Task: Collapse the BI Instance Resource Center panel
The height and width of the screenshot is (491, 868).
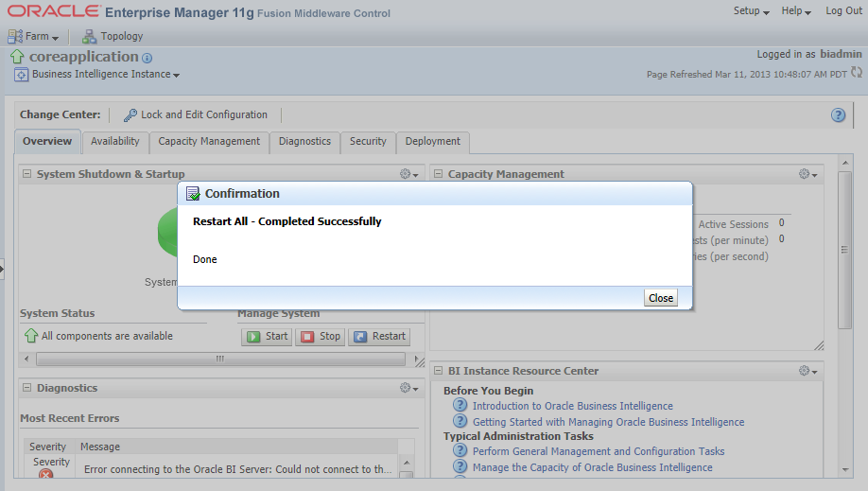Action: click(438, 371)
